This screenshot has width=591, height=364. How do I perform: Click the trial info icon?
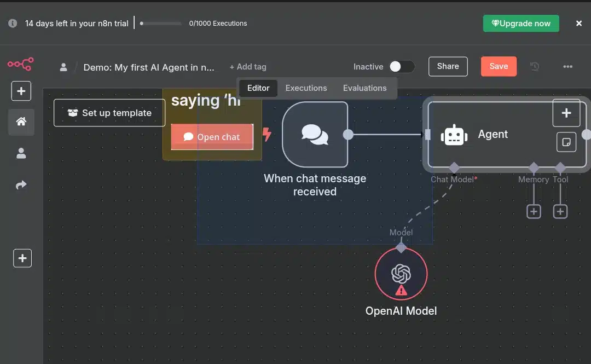(x=13, y=24)
